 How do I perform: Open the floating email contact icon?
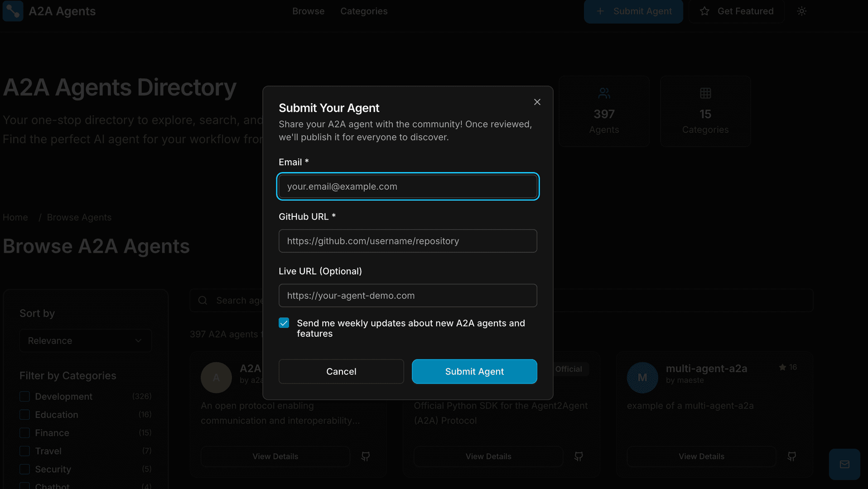tap(844, 464)
